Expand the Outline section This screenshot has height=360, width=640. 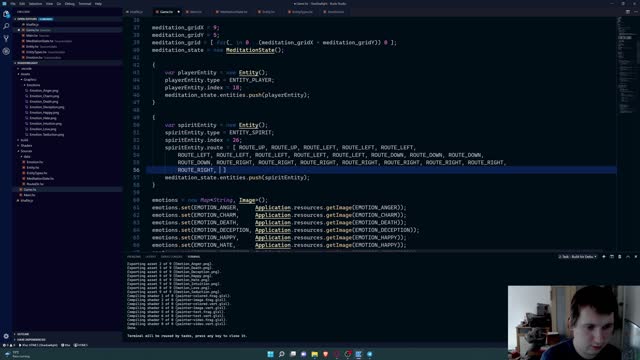pos(67,334)
